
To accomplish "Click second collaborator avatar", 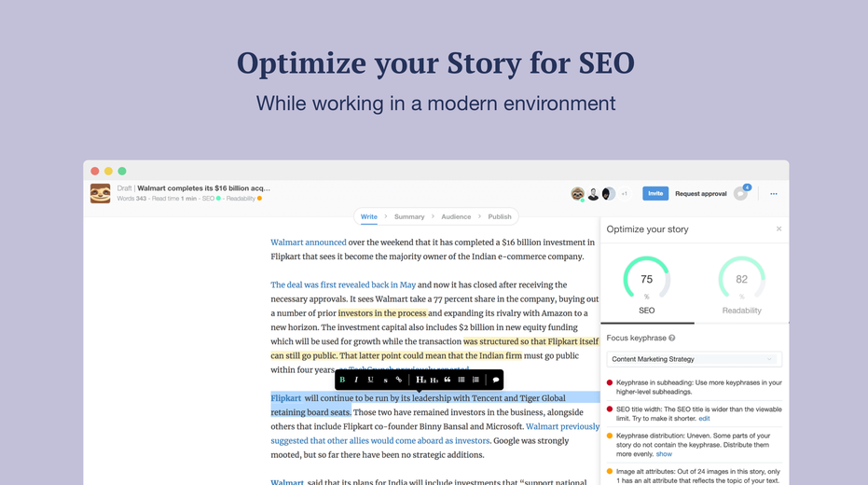I will 593,194.
